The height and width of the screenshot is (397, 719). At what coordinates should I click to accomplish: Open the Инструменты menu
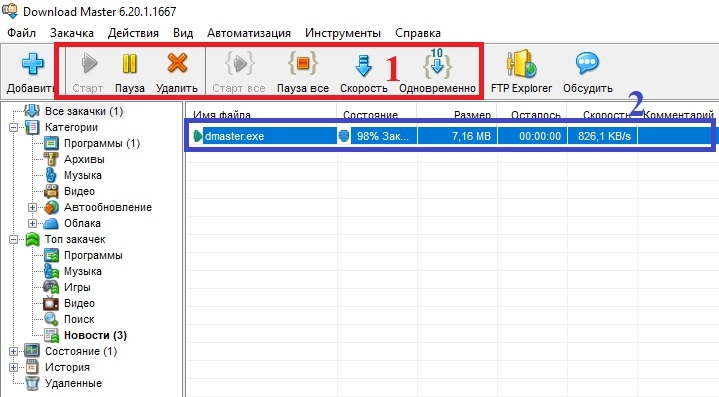tap(343, 33)
